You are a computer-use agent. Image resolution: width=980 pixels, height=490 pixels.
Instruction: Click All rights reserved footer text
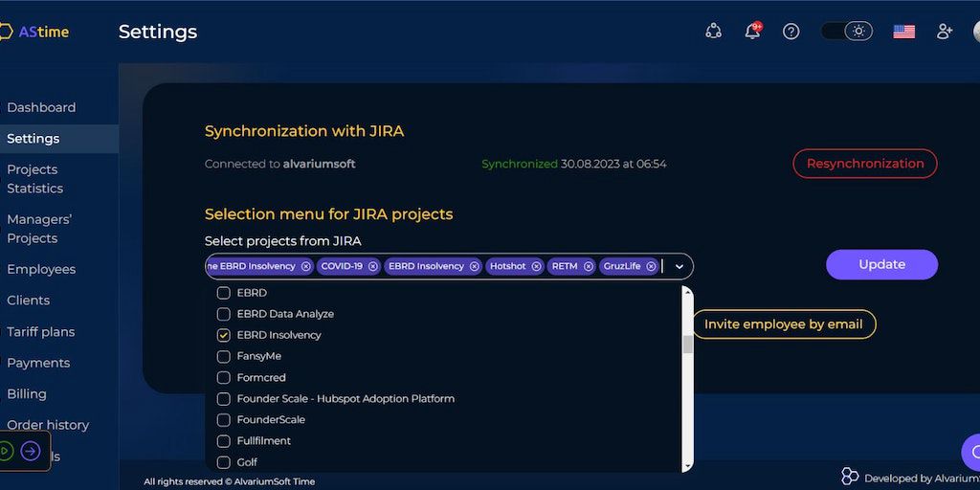tap(230, 482)
